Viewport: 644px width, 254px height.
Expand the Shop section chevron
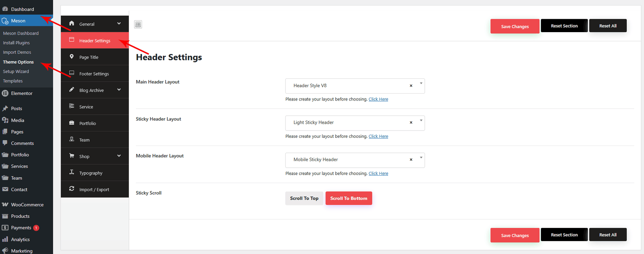[119, 156]
